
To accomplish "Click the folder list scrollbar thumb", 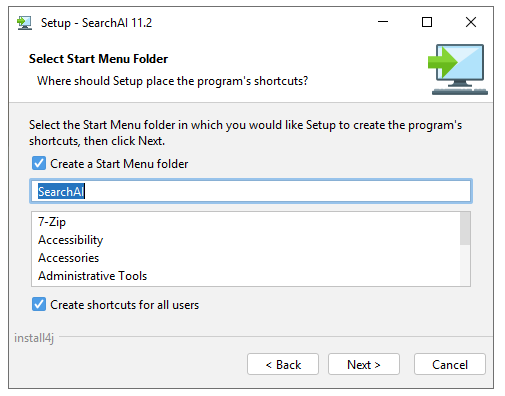I will (465, 229).
